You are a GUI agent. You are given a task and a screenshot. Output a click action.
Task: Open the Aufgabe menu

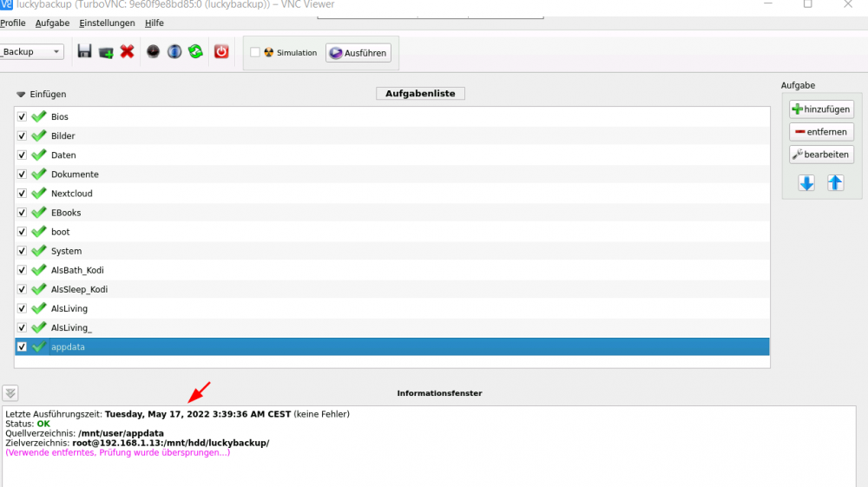53,23
